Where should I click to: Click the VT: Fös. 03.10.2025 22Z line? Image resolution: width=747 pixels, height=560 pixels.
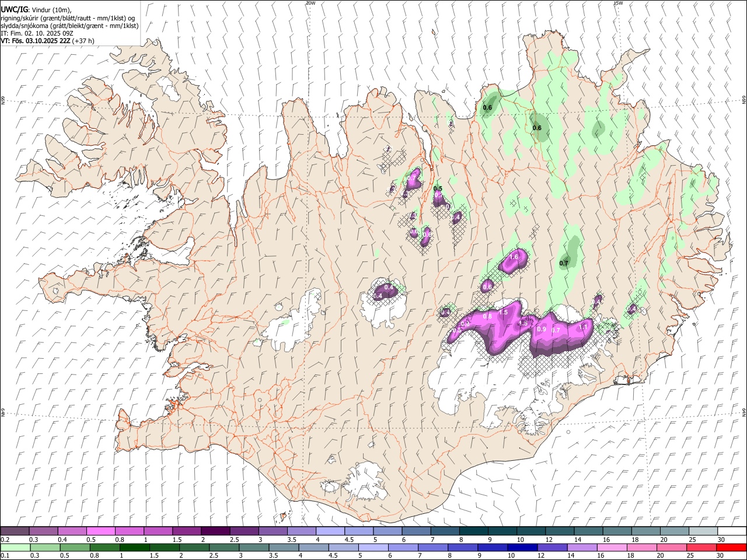click(47, 41)
